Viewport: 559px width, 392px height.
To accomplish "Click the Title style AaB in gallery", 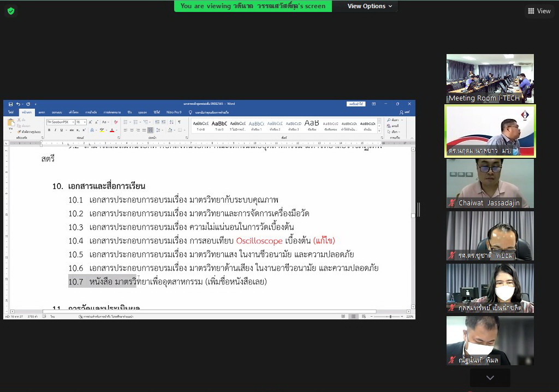I will [312, 126].
